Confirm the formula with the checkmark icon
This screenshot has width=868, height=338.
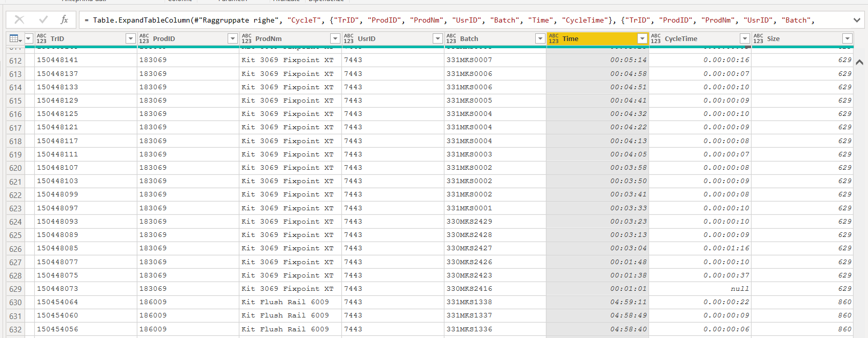[43, 20]
